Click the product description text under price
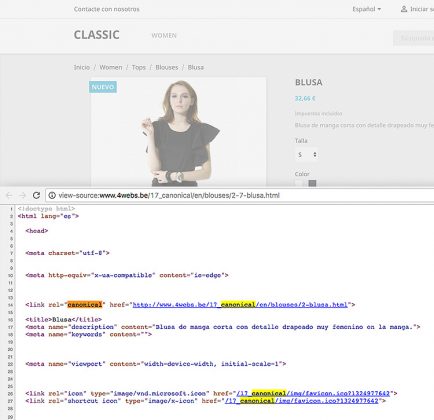 364,125
